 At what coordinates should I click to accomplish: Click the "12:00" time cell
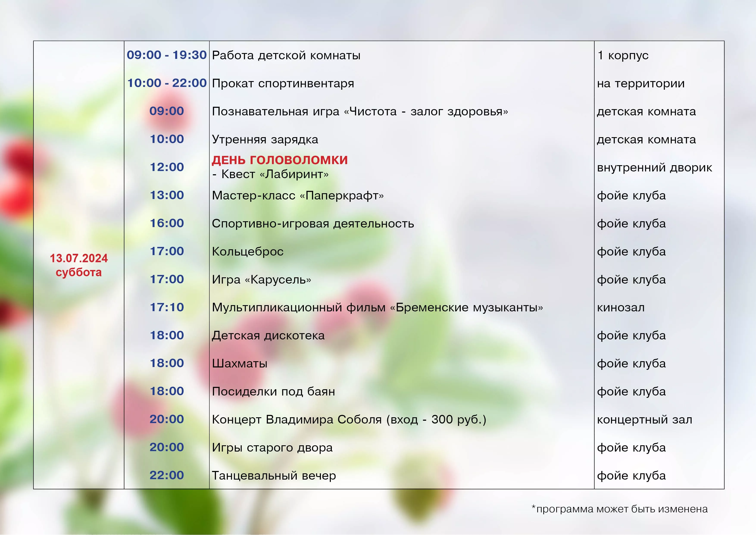(x=167, y=167)
